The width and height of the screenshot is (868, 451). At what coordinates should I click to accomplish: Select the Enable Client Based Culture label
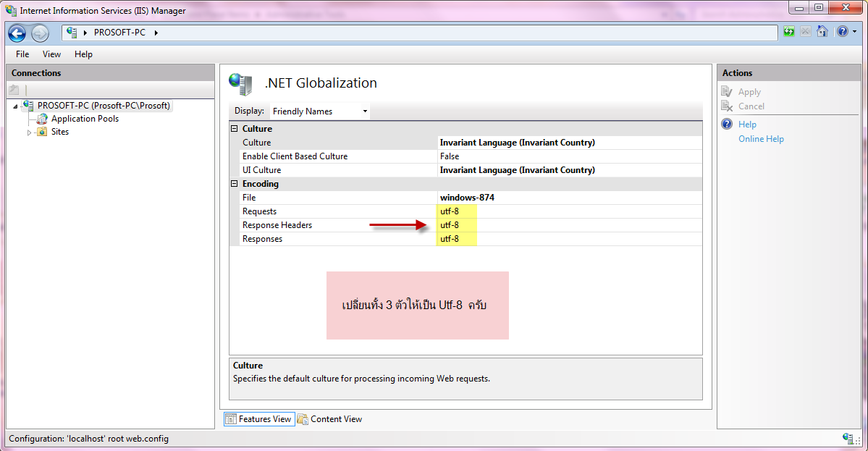click(x=295, y=156)
